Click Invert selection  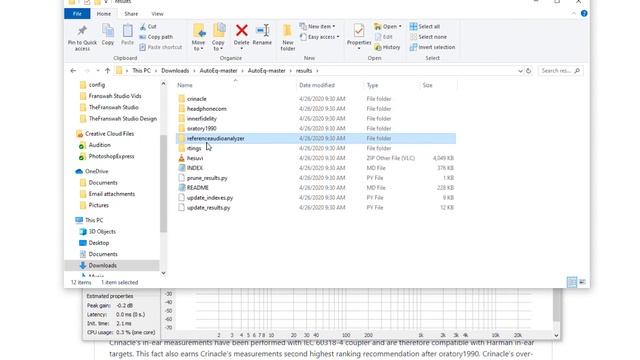pos(432,47)
